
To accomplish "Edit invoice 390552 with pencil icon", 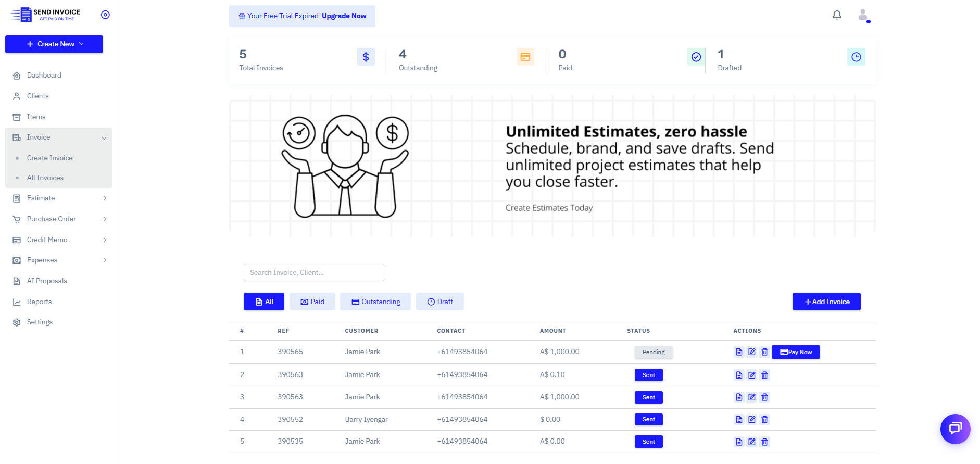I will pyautogui.click(x=752, y=419).
